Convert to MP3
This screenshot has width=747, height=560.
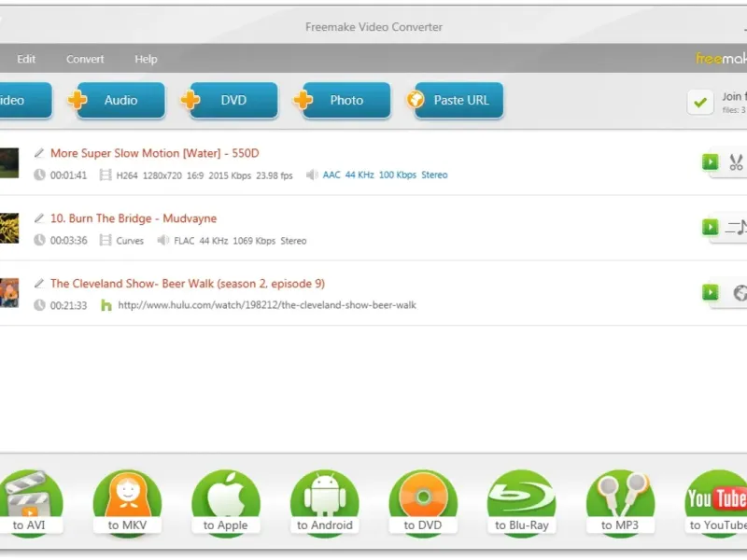click(x=620, y=504)
